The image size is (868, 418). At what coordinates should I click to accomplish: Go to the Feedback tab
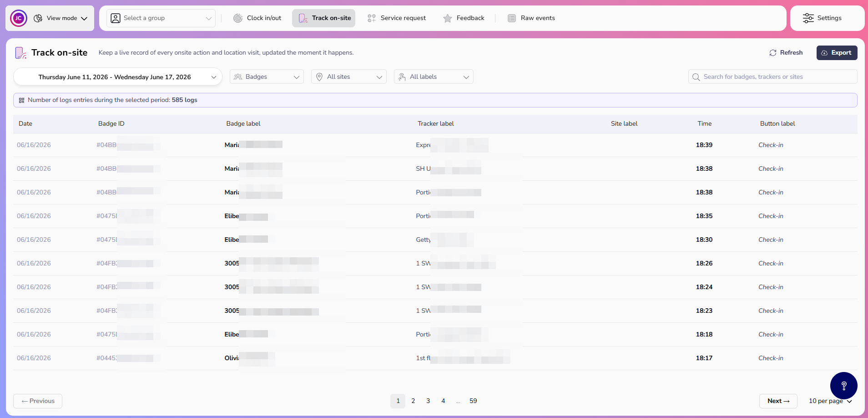pos(464,18)
